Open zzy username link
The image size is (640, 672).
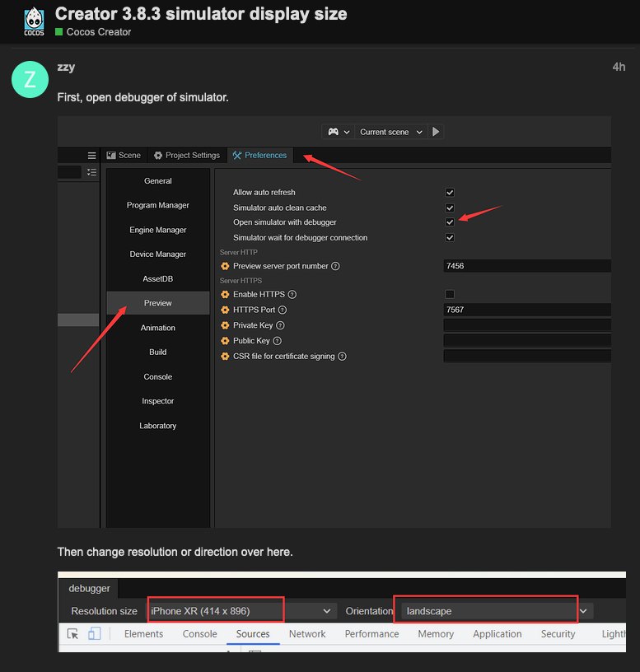[66, 67]
